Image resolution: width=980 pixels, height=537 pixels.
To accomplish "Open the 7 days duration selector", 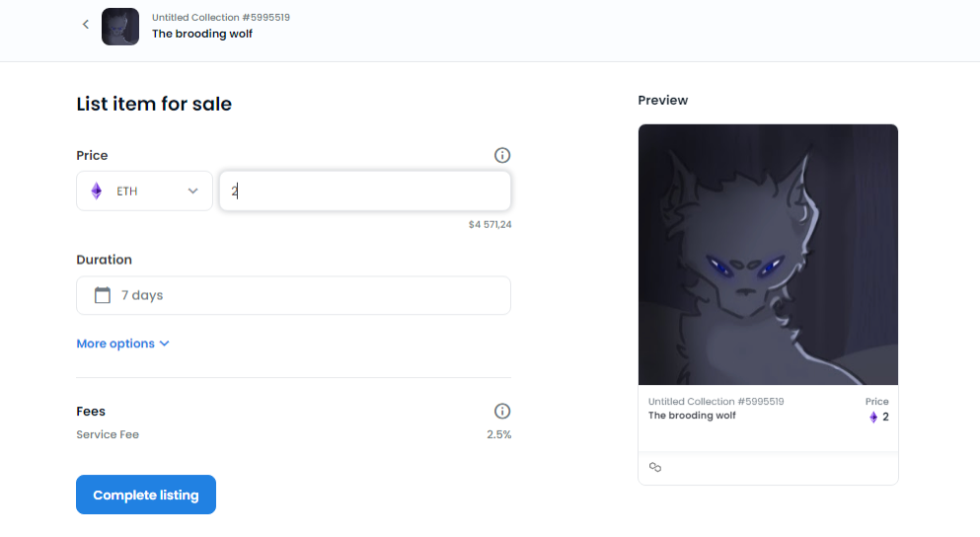I will pos(293,295).
